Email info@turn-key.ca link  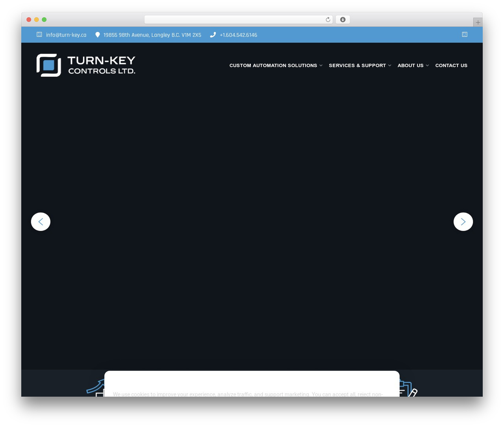(66, 35)
